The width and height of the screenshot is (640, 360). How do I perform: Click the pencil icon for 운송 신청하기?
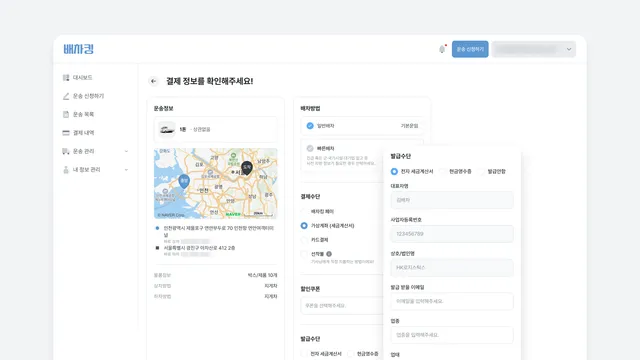tap(66, 96)
